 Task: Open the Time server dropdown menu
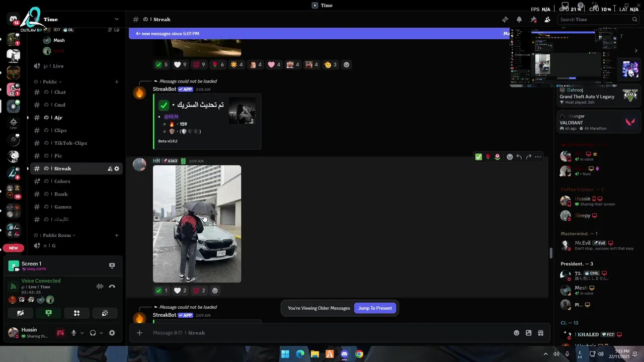(x=117, y=19)
